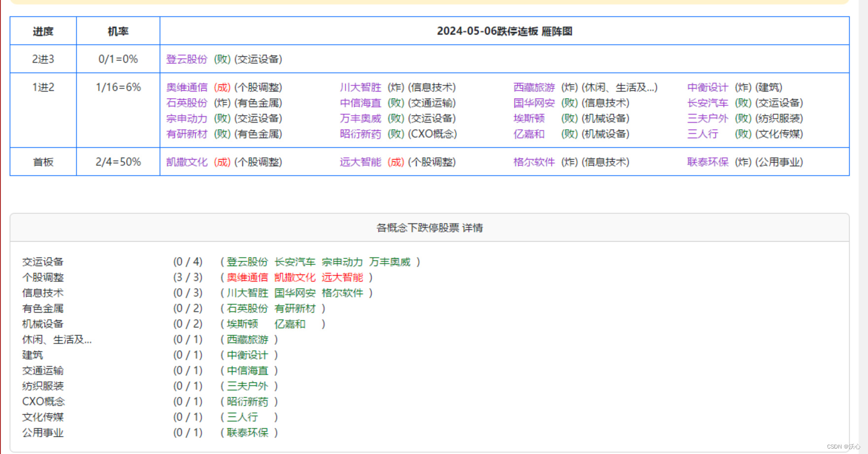
Task: Click the 奥维通信 link in the 1进2 row
Action: click(187, 87)
